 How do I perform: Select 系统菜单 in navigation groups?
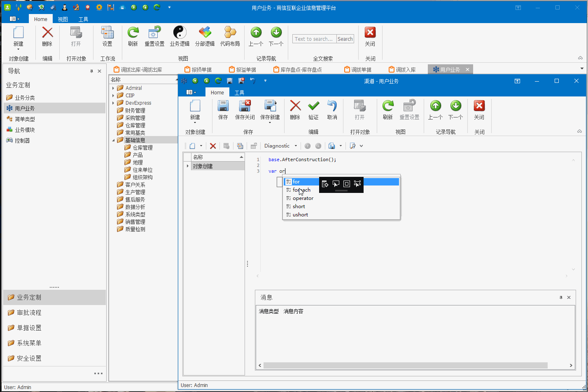pyautogui.click(x=54, y=343)
